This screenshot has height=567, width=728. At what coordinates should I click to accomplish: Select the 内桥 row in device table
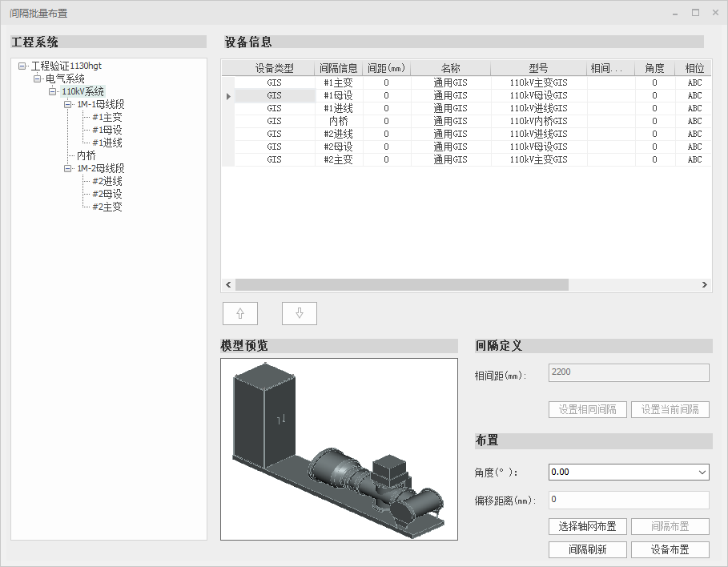click(x=338, y=121)
